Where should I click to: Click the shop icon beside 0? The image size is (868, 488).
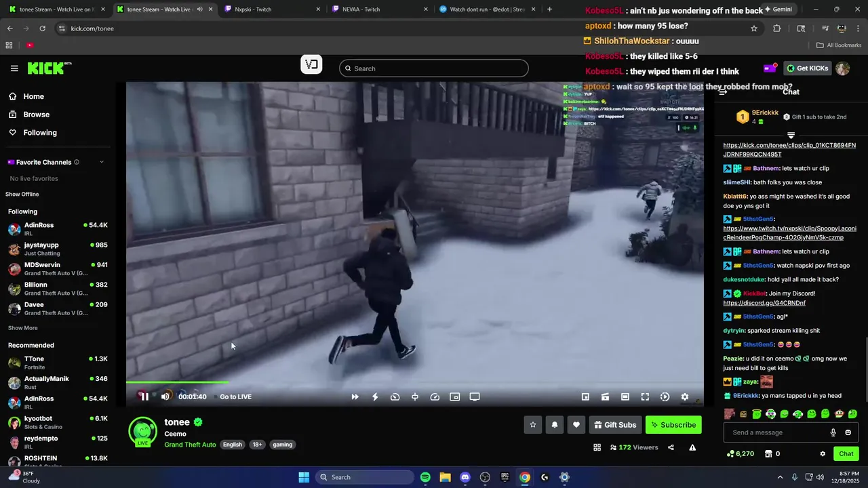(x=768, y=454)
